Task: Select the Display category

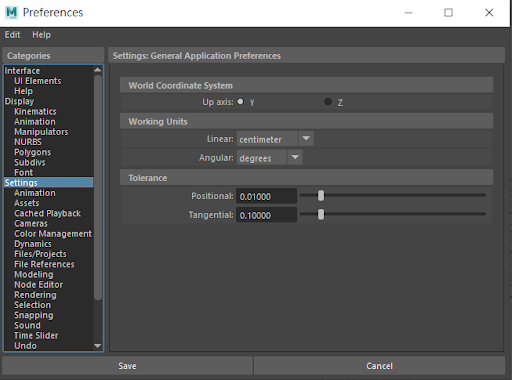Action: point(19,101)
